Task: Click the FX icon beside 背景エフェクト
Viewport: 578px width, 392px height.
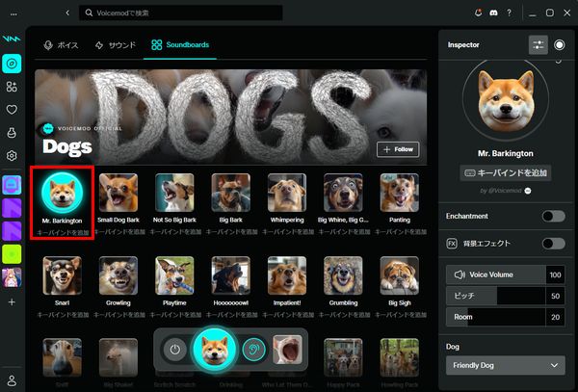Action: tap(452, 244)
